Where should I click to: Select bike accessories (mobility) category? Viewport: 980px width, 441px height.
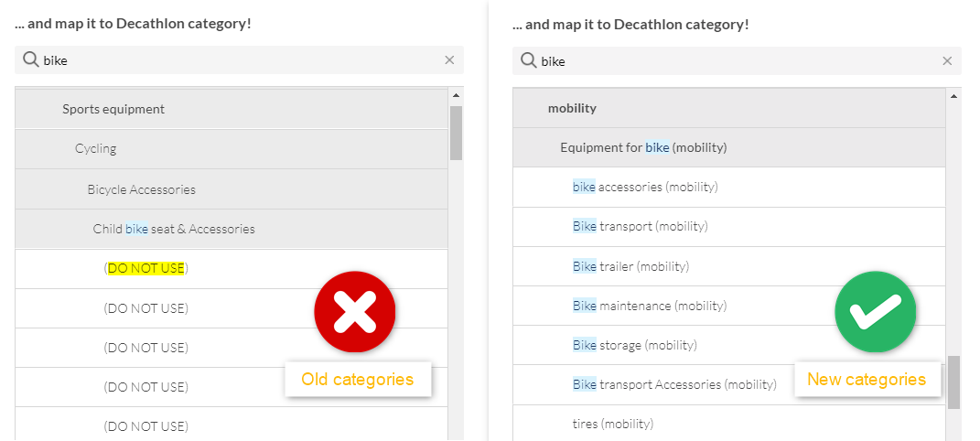pyautogui.click(x=645, y=187)
